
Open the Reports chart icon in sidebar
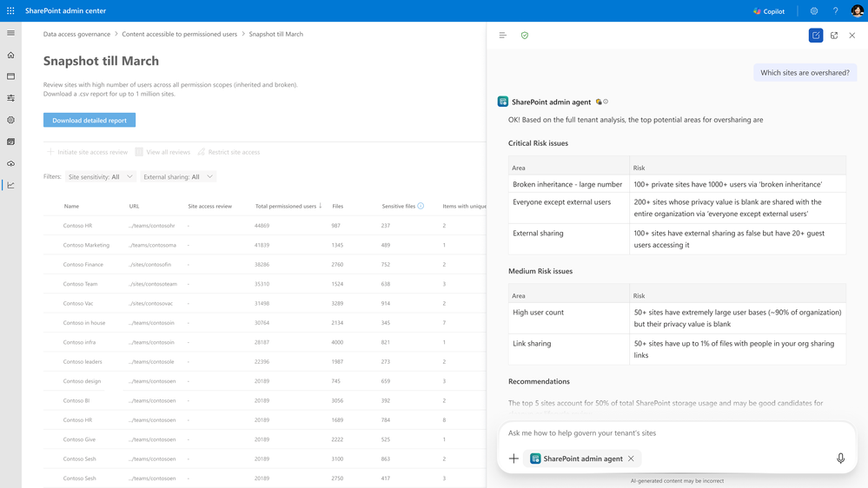coord(10,185)
